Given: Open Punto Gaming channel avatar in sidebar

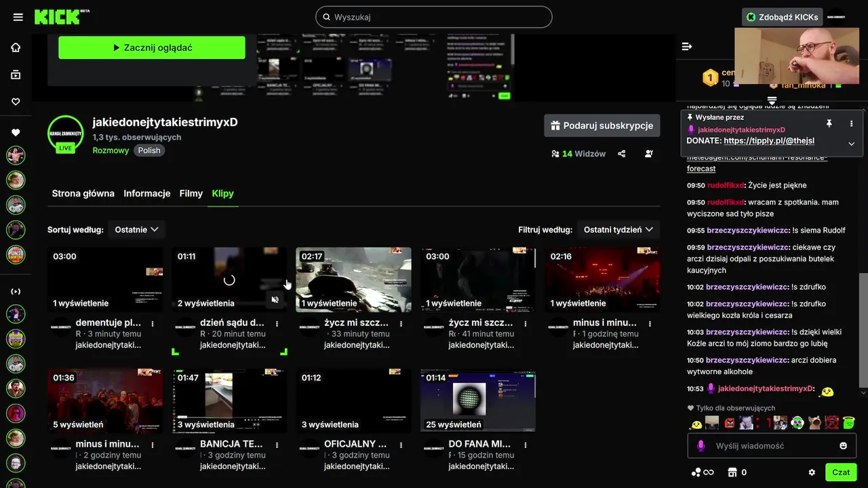Looking at the screenshot, I should [16, 254].
